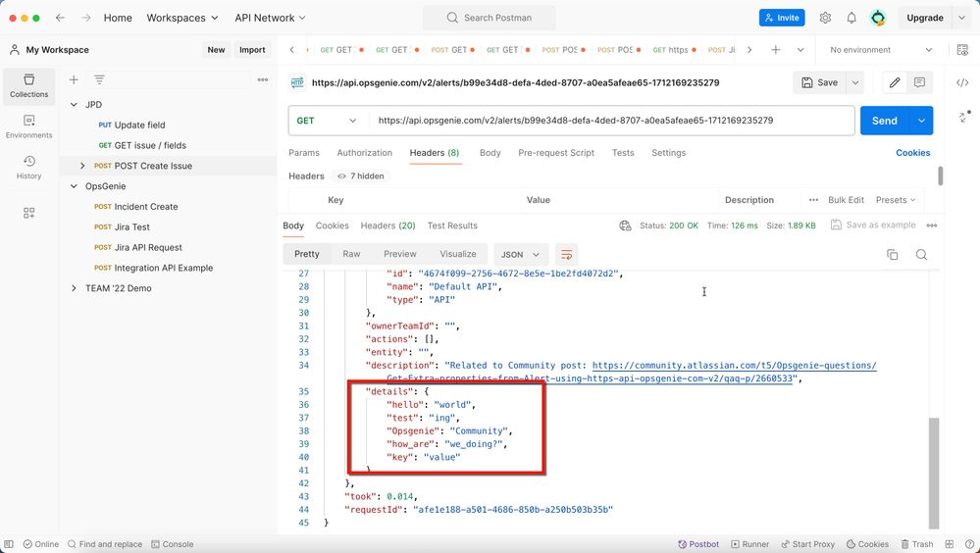Image resolution: width=980 pixels, height=553 pixels.
Task: Open the JSON format dropdown
Action: pos(521,254)
